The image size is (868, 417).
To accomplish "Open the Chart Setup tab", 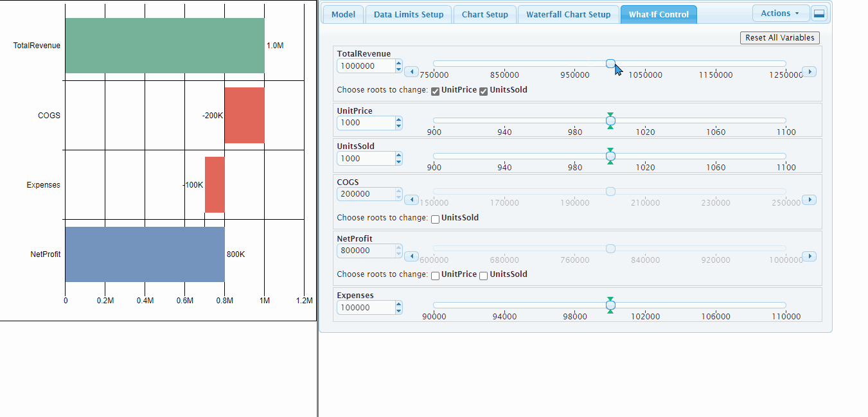I will (484, 14).
